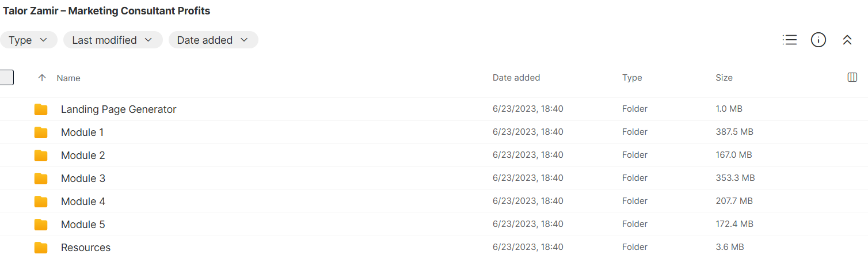The image size is (868, 258).
Task: Sort by the Size column header
Action: [x=724, y=78]
